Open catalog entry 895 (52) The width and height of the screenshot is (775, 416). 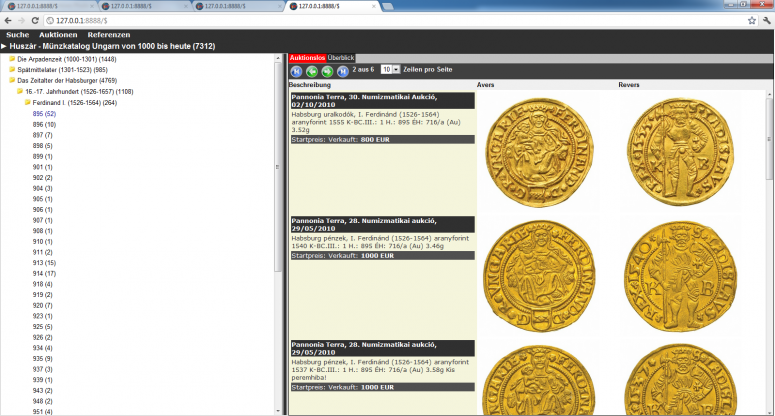[44, 114]
